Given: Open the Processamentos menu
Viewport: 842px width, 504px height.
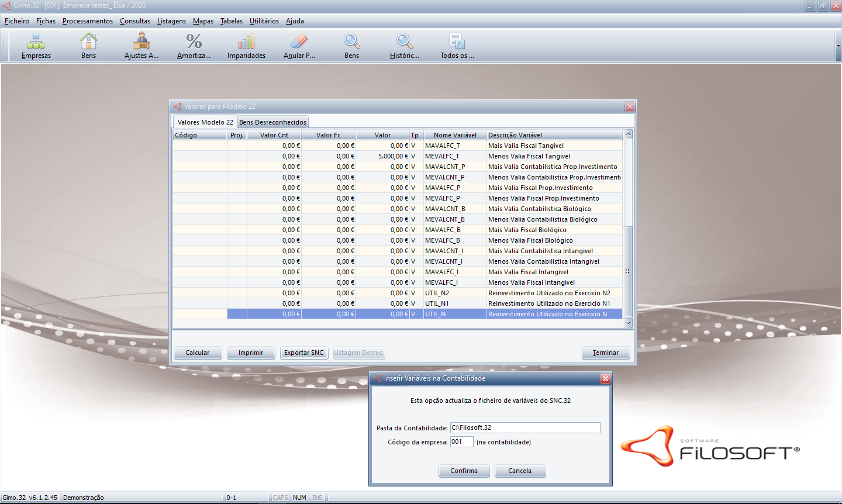Looking at the screenshot, I should (88, 21).
